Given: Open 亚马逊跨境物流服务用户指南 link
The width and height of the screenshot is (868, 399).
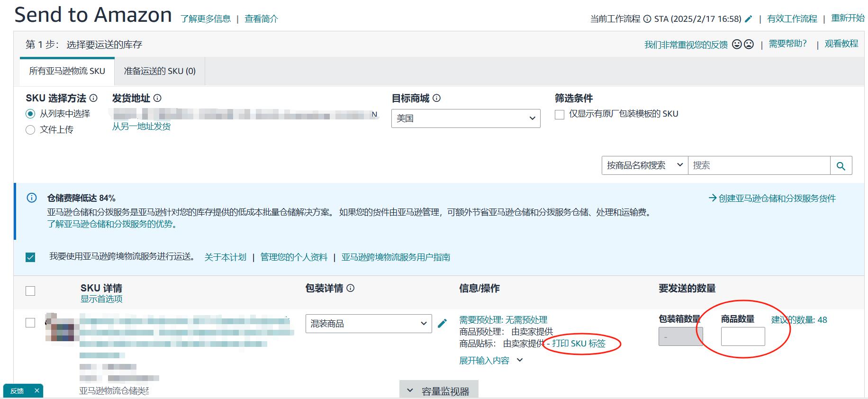Looking at the screenshot, I should (x=396, y=257).
